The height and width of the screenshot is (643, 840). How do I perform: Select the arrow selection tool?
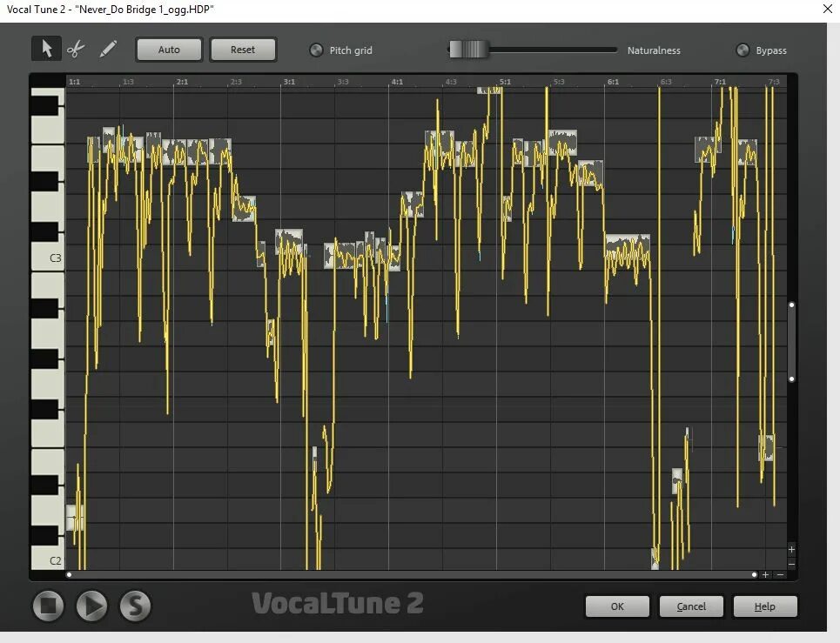point(47,49)
